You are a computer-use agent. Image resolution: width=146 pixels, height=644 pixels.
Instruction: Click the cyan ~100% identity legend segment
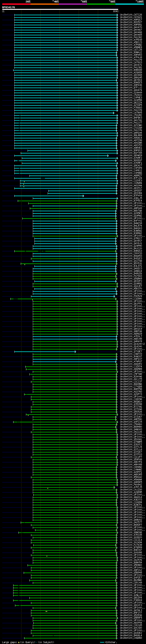(130, 4)
